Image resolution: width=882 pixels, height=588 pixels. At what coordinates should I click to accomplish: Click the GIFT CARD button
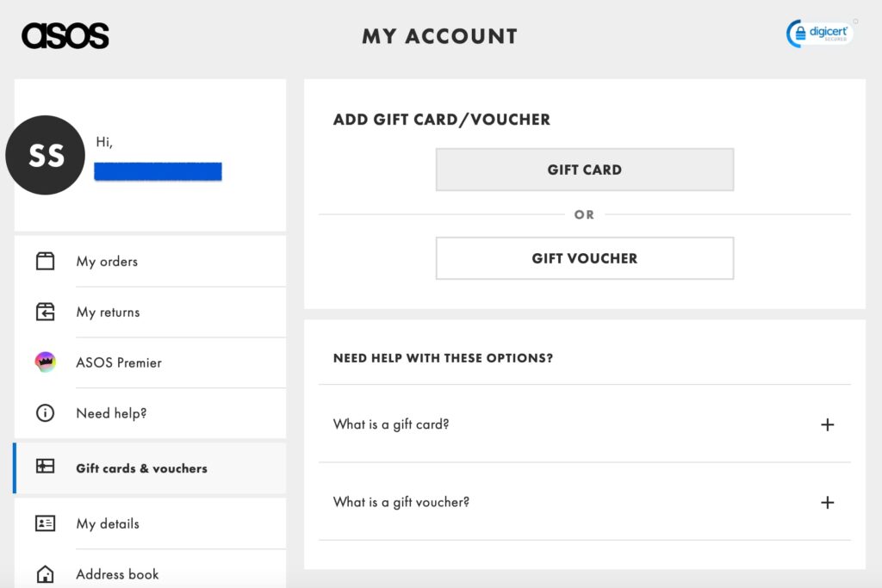[x=584, y=170]
